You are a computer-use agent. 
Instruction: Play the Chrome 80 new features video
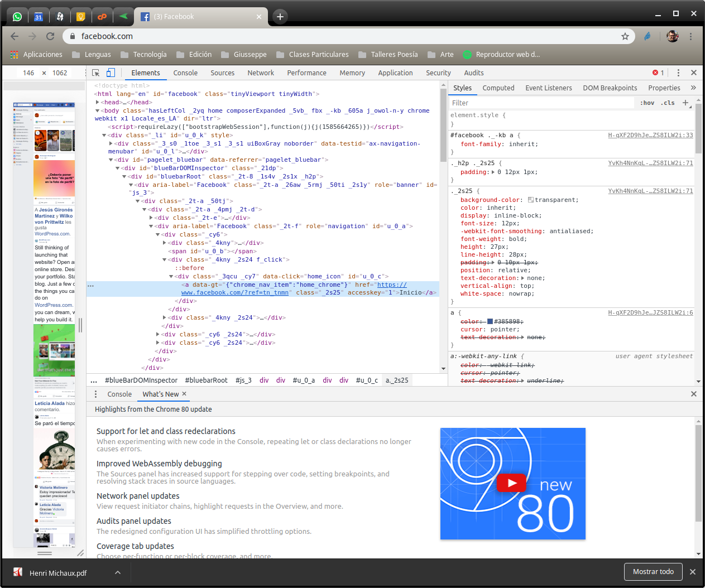coord(512,483)
